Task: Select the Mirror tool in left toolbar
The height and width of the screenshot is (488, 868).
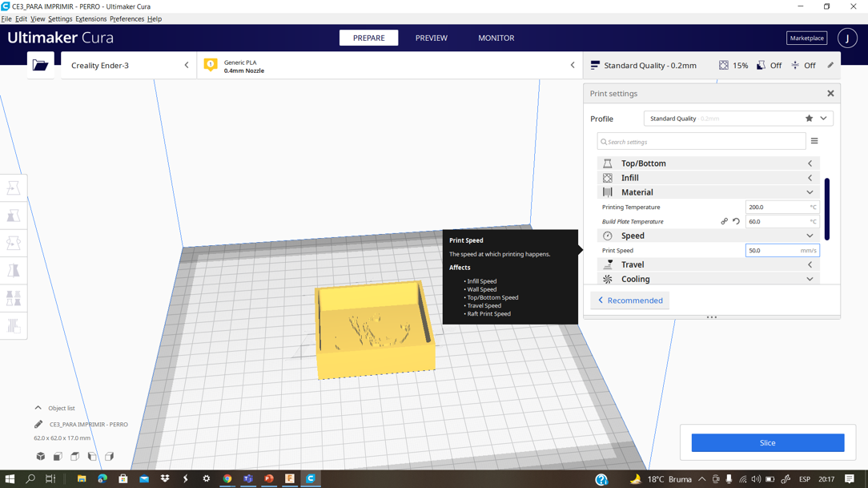Action: pos(14,270)
